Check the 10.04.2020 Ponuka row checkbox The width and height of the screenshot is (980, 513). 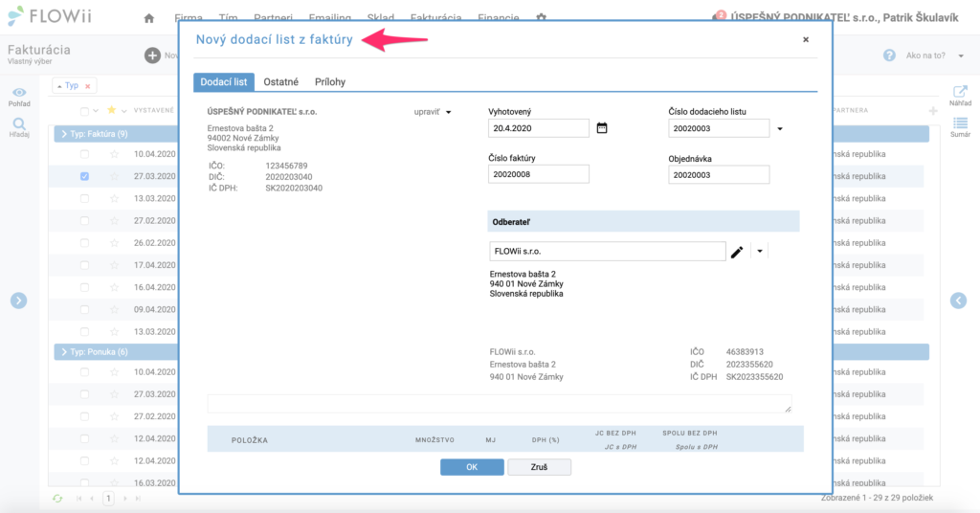[84, 371]
